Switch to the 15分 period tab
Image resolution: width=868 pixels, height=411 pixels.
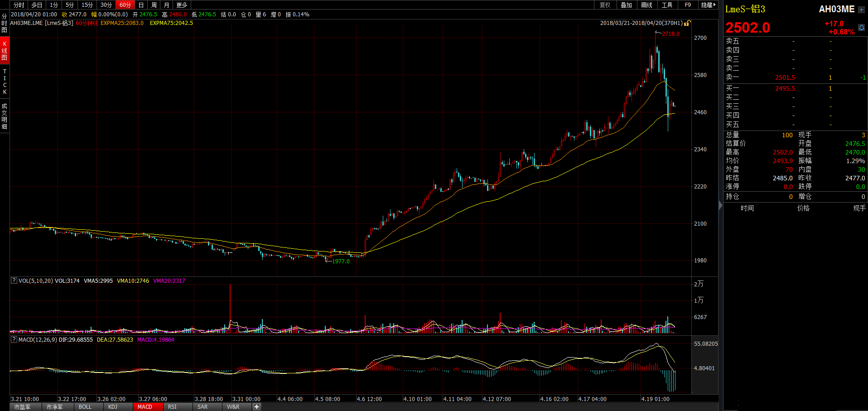tap(87, 5)
